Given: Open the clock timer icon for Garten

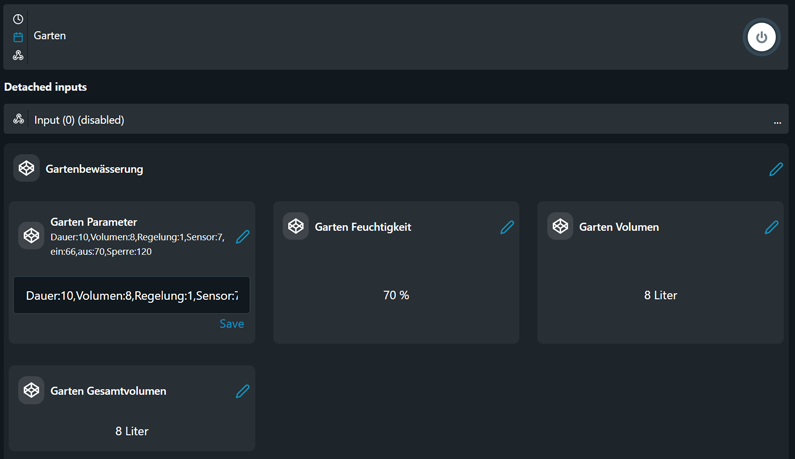Looking at the screenshot, I should [18, 19].
